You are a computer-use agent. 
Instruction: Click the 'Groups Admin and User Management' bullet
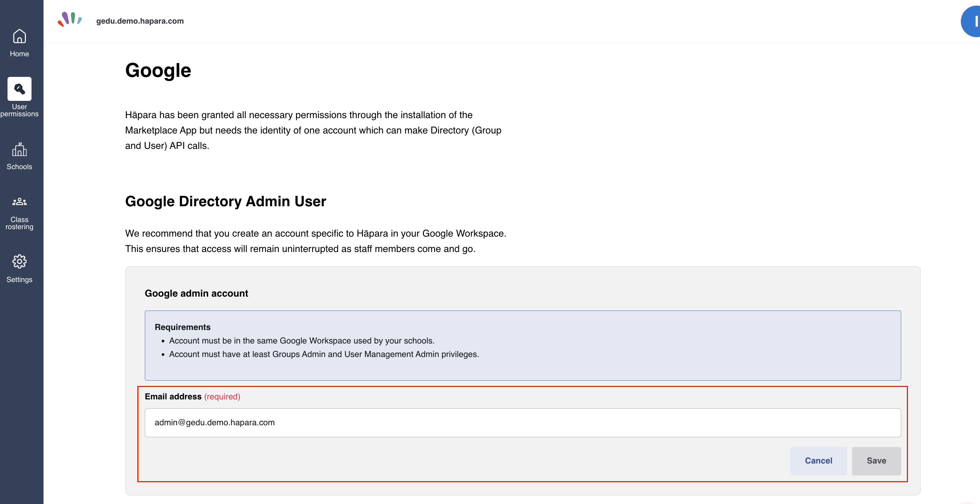pos(324,354)
